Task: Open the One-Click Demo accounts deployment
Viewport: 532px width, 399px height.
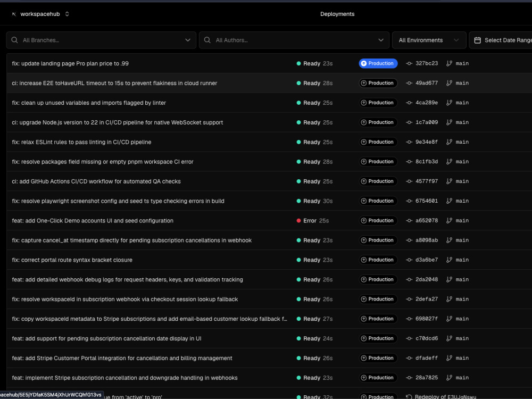Action: click(x=93, y=221)
